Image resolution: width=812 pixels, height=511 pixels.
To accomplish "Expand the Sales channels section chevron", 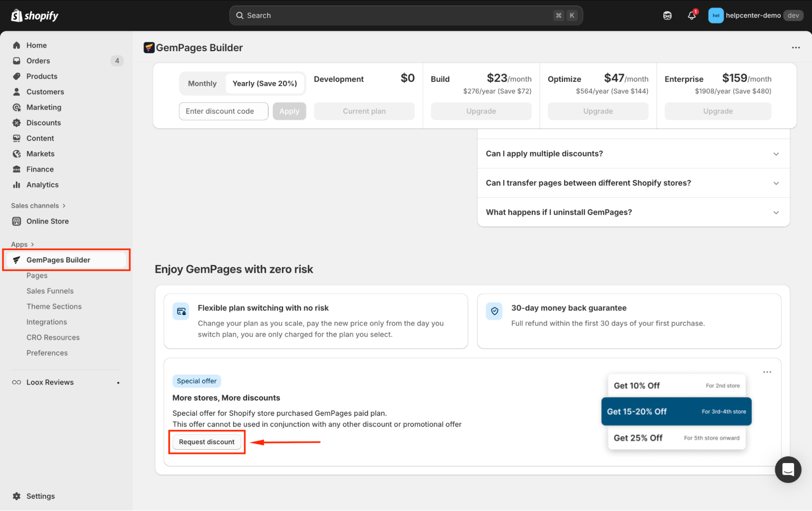I will [64, 206].
